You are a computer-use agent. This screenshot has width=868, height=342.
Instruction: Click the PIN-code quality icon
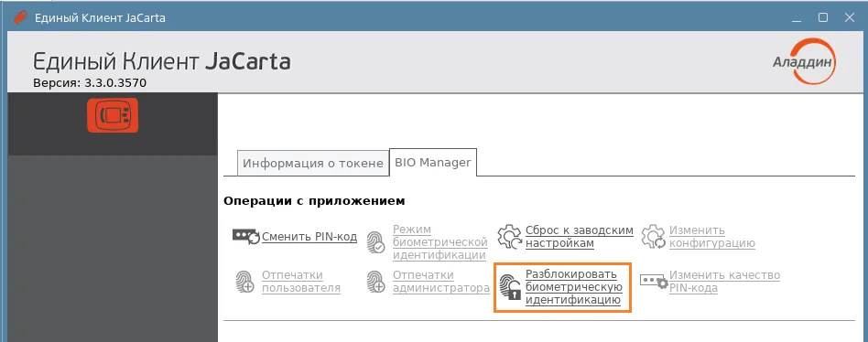[x=654, y=282]
